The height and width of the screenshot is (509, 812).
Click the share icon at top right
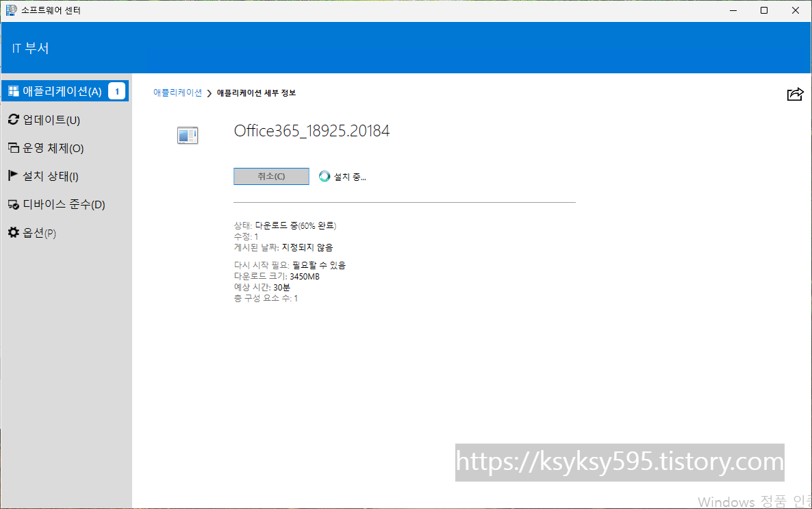pyautogui.click(x=795, y=94)
